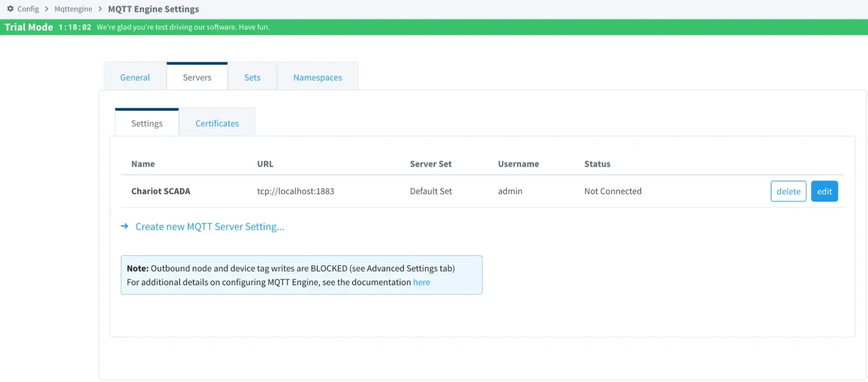Image resolution: width=868 pixels, height=382 pixels.
Task: Click the Name column header
Action: click(x=143, y=164)
